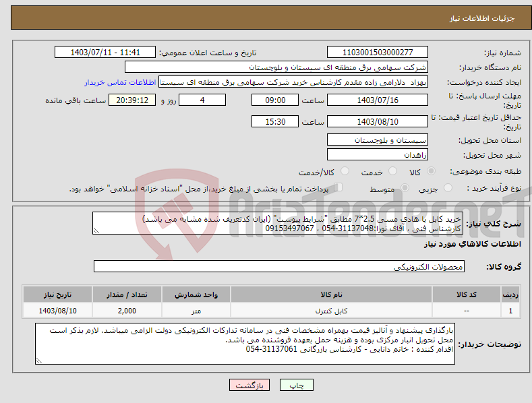Select the جزیی purchase type radio
This screenshot has width=532, height=403.
tap(448, 187)
